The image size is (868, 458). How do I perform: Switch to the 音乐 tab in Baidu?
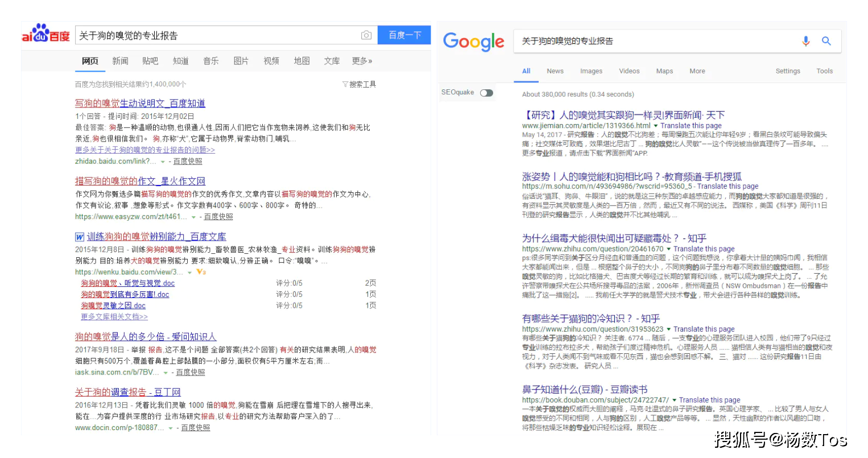coord(211,61)
